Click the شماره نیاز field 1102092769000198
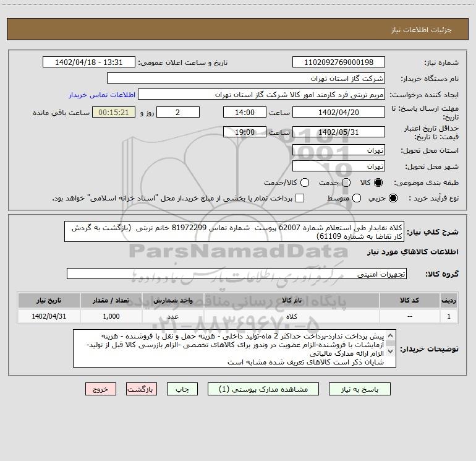 (x=339, y=62)
